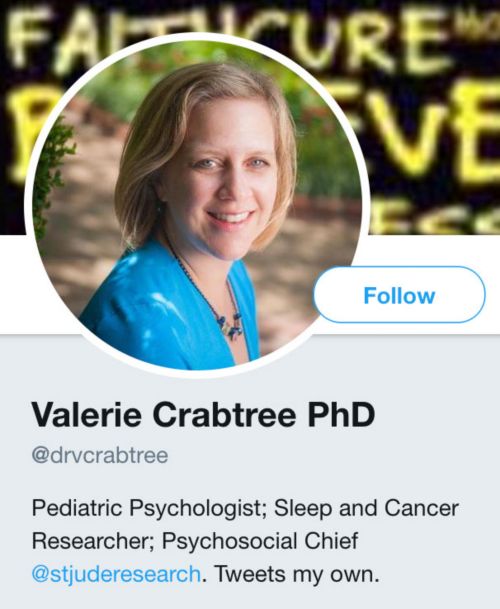Screen dimensions: 500x609
Task: Open the @stjuderesearch mention link
Action: (116, 574)
